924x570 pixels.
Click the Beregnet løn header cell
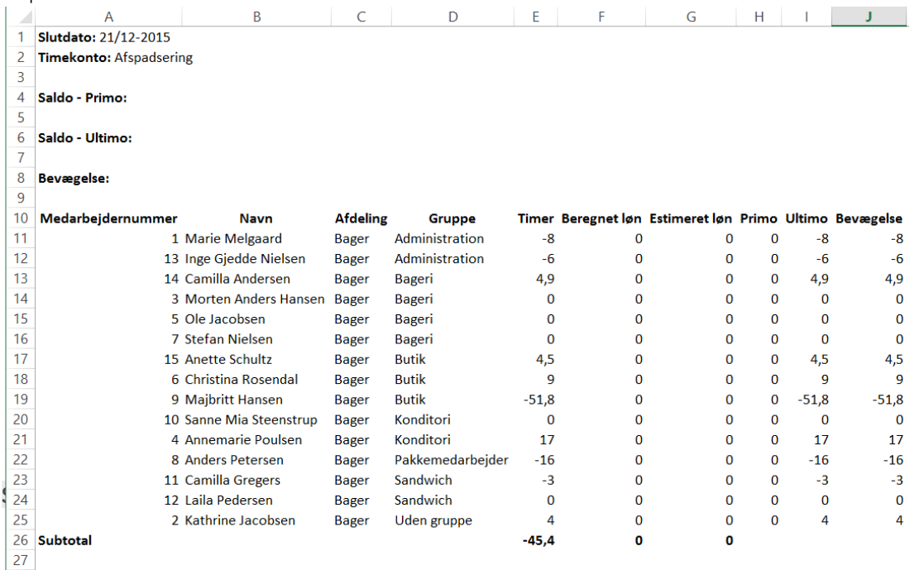601,218
